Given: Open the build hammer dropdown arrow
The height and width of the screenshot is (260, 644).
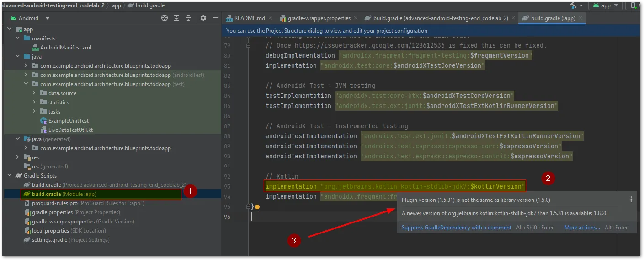Looking at the screenshot, I should pyautogui.click(x=581, y=5).
